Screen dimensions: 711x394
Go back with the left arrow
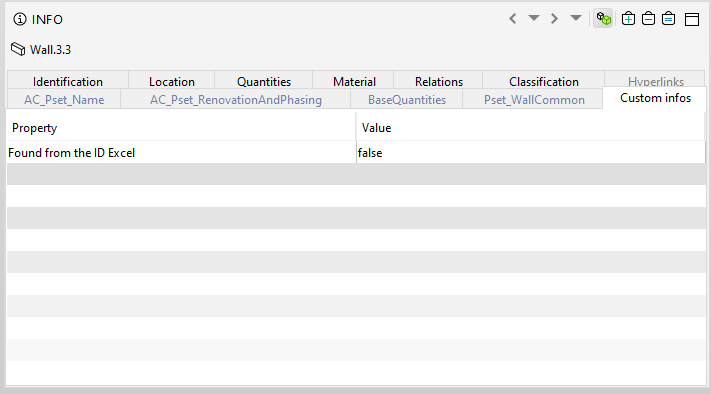point(513,19)
